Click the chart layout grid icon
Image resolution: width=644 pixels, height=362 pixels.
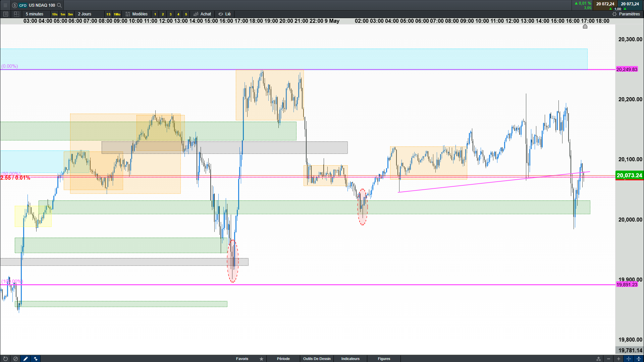click(16, 14)
